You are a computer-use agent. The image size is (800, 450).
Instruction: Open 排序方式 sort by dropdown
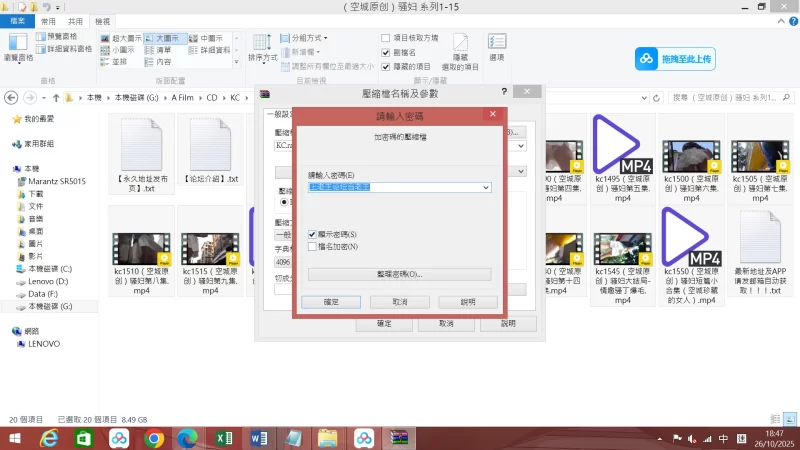point(262,48)
